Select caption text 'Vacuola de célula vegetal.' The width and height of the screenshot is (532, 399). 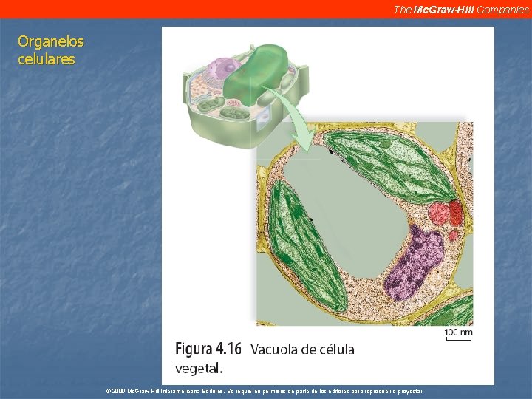(x=265, y=358)
